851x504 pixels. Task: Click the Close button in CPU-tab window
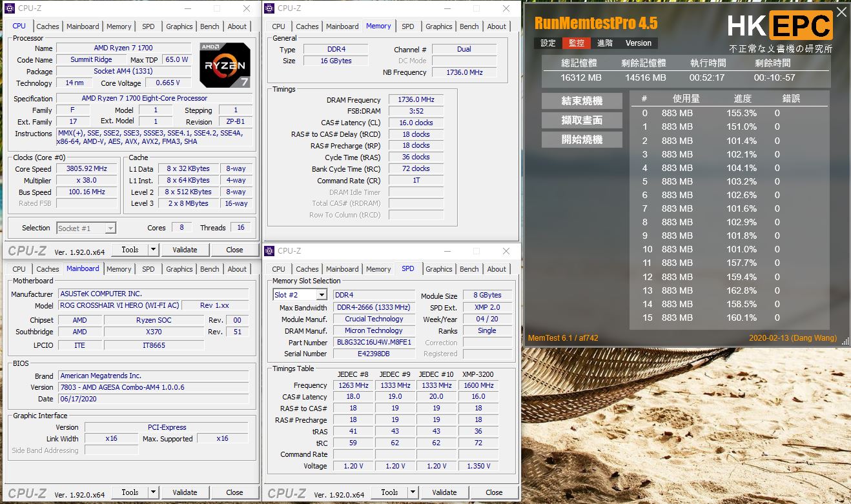pos(235,250)
